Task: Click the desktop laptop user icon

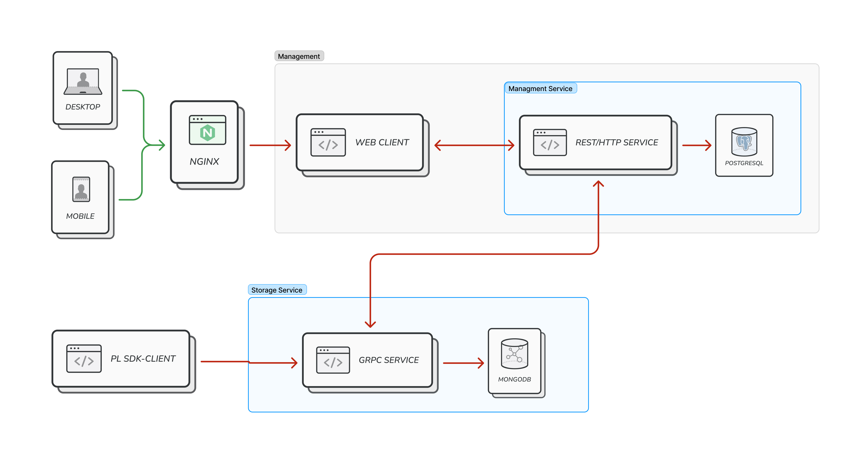Action: click(83, 82)
